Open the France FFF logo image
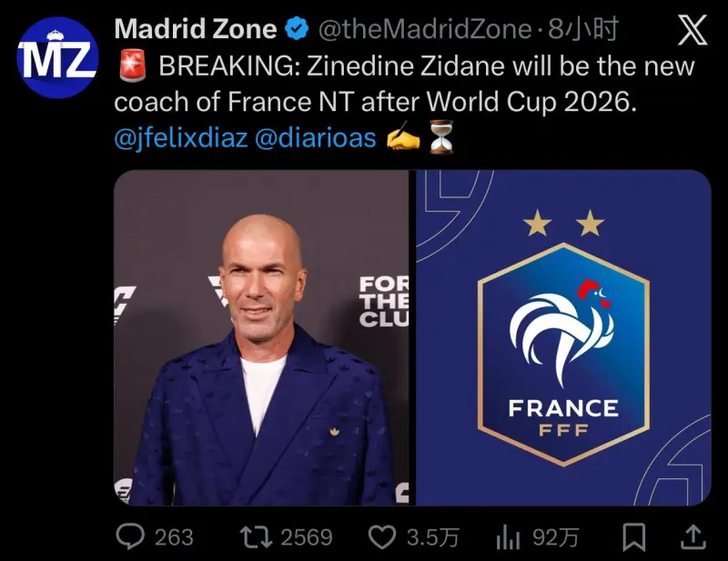Viewport: 728px width, 561px height. pyautogui.click(x=563, y=337)
